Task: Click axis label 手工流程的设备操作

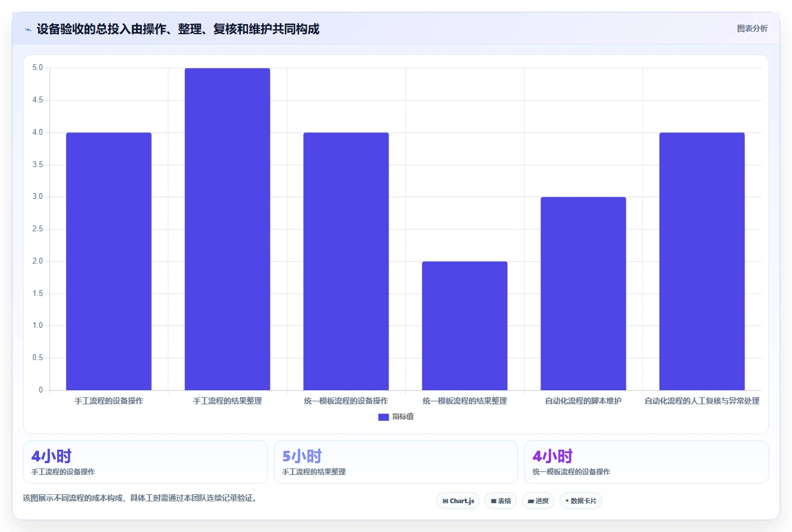Action: 109,401
